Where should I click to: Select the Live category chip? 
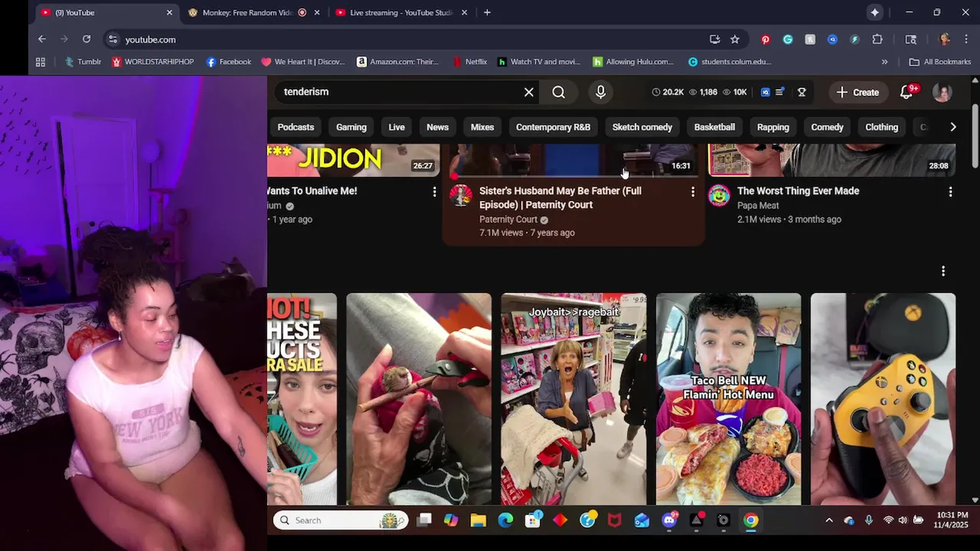(397, 127)
